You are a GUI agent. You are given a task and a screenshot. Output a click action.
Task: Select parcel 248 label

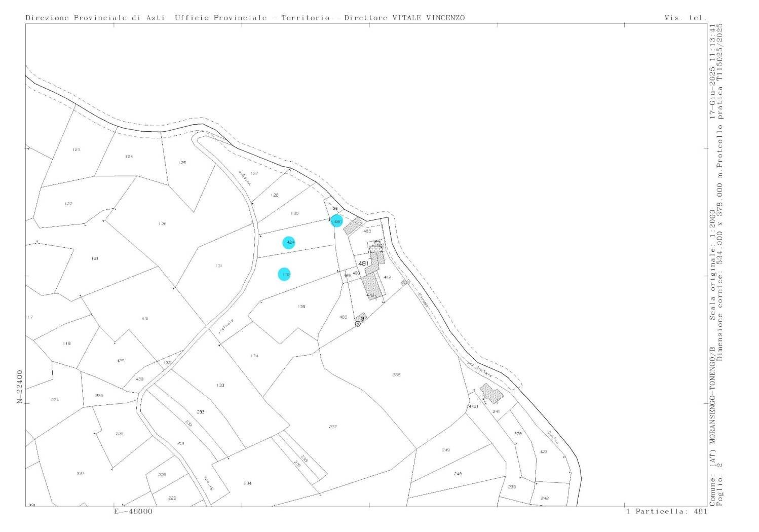[x=458, y=474]
